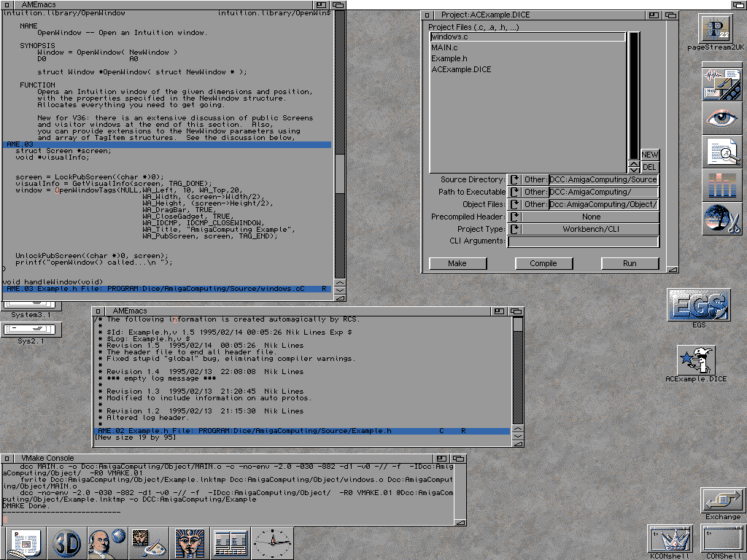
Task: Remove the selected file with DEL
Action: [650, 167]
